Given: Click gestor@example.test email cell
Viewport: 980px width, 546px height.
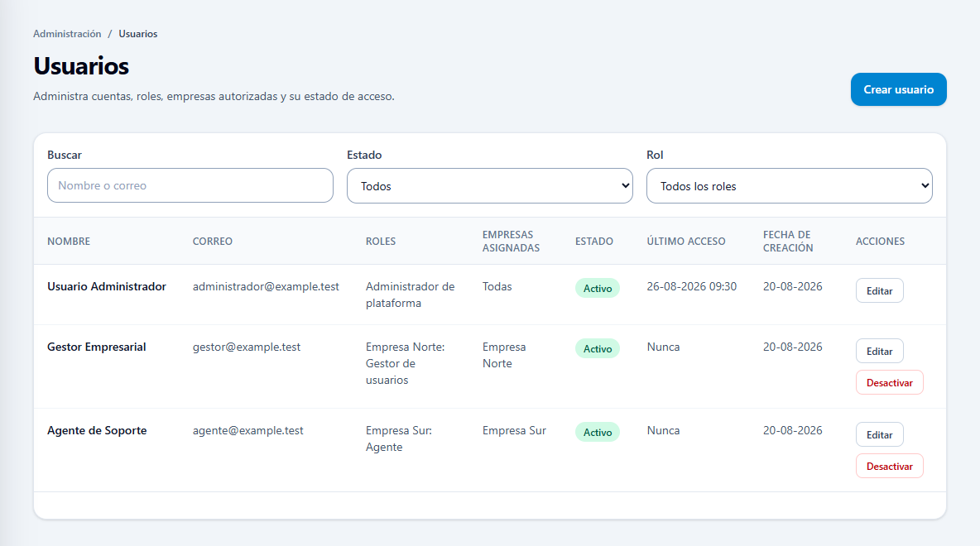Looking at the screenshot, I should [247, 347].
